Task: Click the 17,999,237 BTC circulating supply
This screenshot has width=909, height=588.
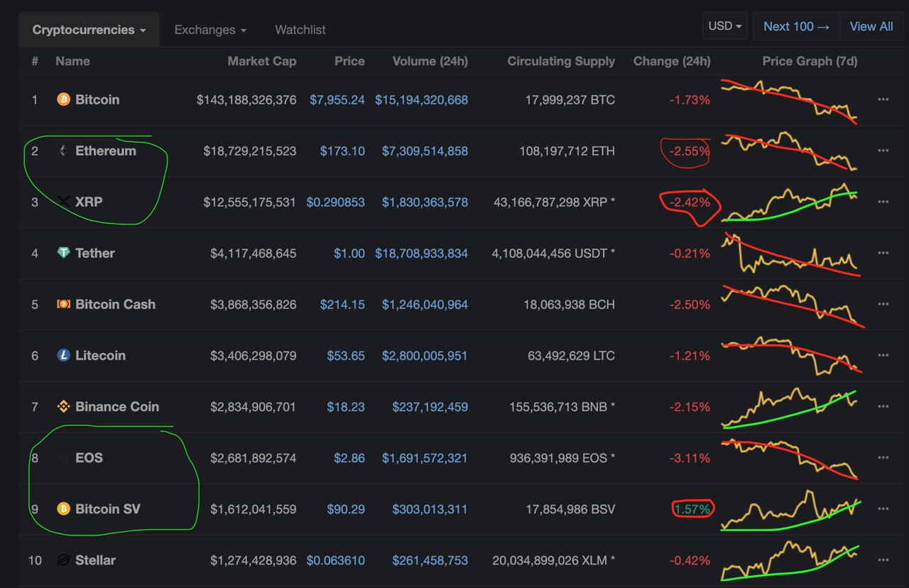Action: [570, 99]
